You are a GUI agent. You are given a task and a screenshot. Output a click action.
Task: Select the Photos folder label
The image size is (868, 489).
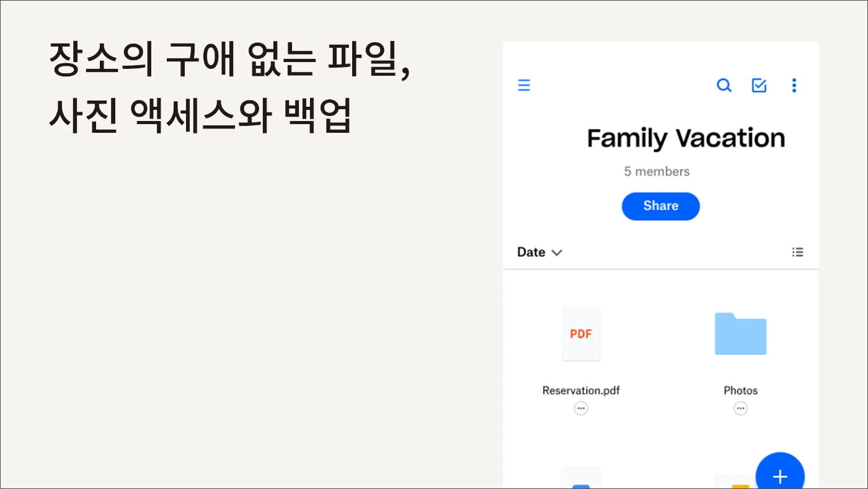(740, 390)
